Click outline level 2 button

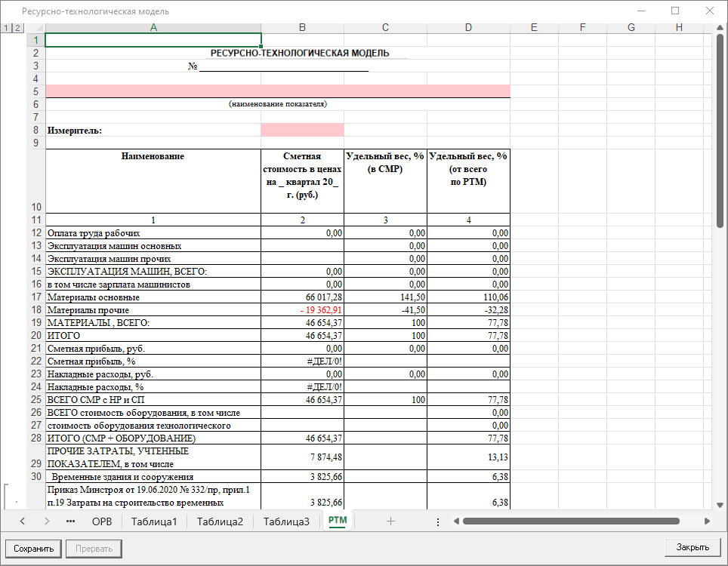[17, 28]
